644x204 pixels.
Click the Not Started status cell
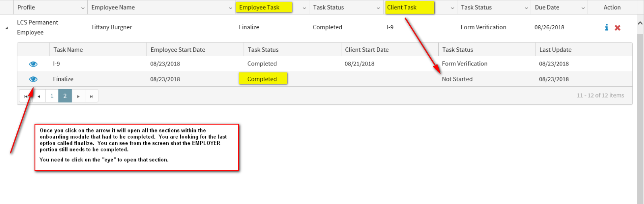(457, 79)
